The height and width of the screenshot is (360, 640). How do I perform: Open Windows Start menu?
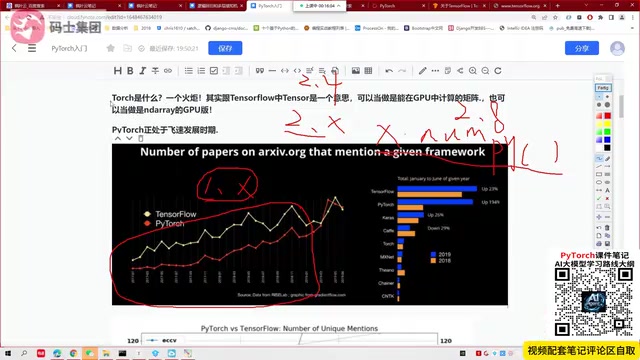pos(7,353)
